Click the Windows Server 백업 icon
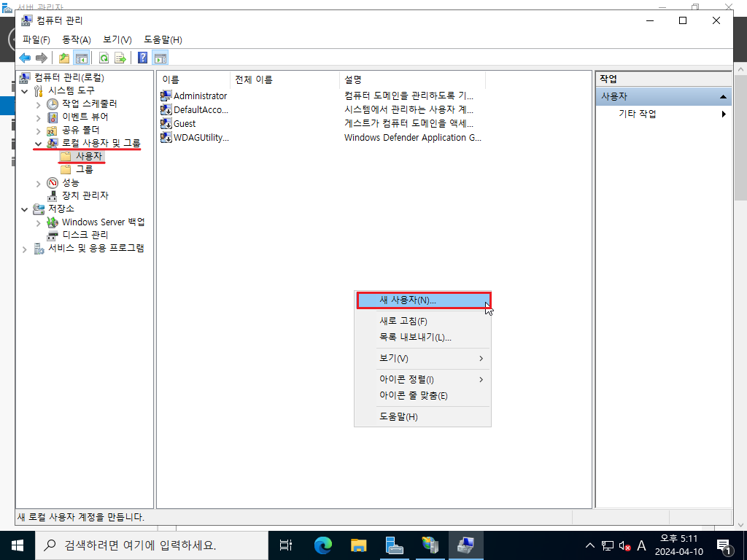Screen dimensions: 747x560 [x=53, y=222]
